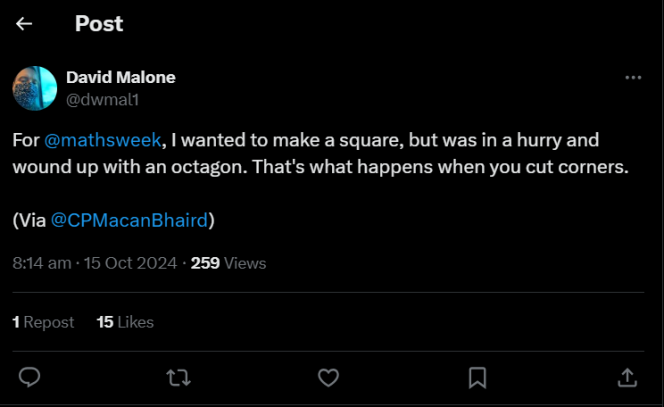The width and height of the screenshot is (664, 407).
Task: Click the Post header title
Action: (99, 24)
